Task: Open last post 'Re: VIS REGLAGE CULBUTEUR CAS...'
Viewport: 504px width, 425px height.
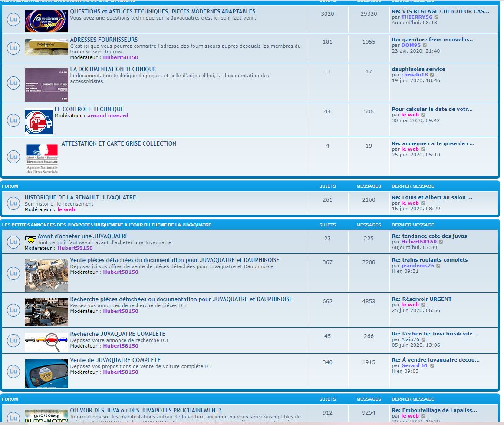Action: (x=440, y=11)
